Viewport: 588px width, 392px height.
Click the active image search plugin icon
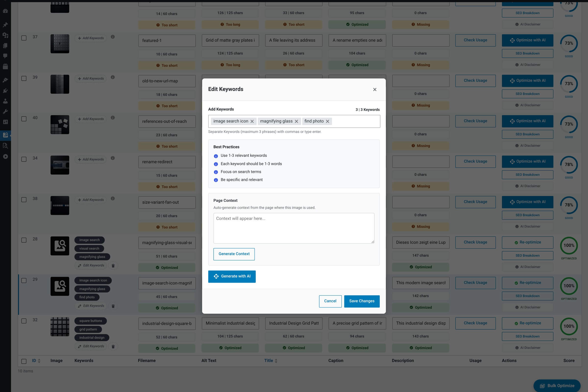[x=5, y=135]
